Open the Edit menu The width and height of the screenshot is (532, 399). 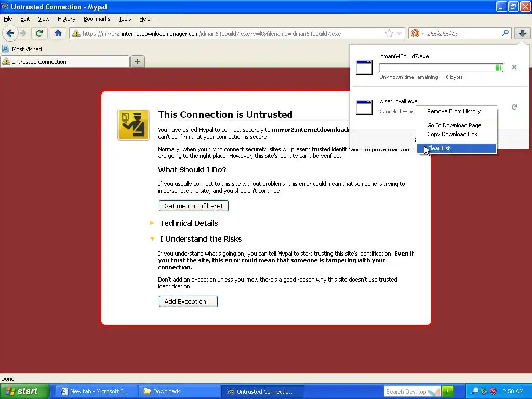[x=25, y=19]
